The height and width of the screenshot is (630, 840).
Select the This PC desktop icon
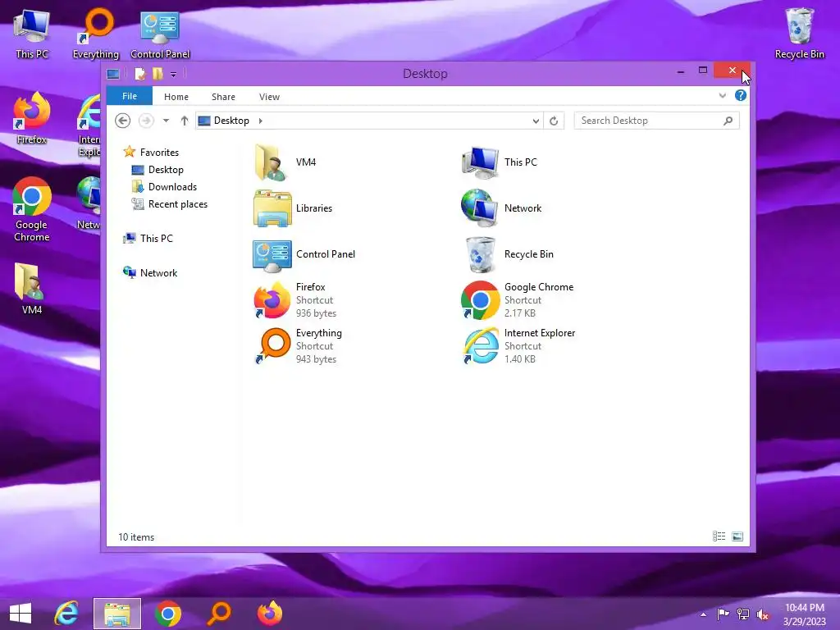[x=32, y=34]
